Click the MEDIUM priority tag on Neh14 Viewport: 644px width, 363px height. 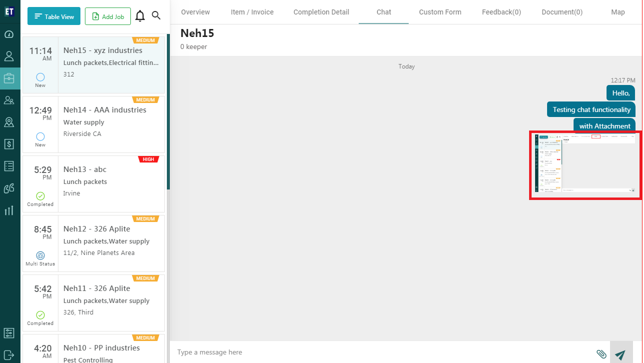[x=145, y=99]
